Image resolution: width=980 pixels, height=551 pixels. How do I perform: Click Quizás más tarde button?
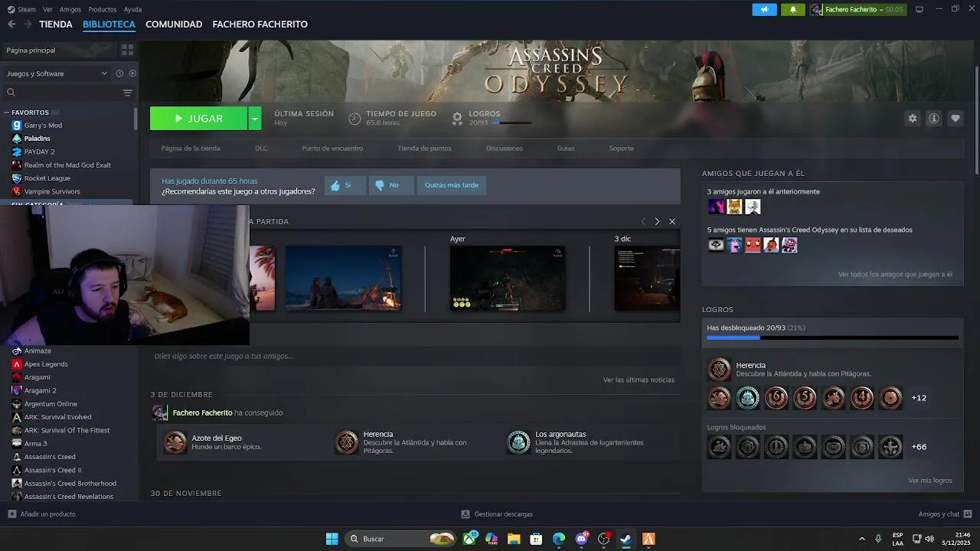[452, 185]
